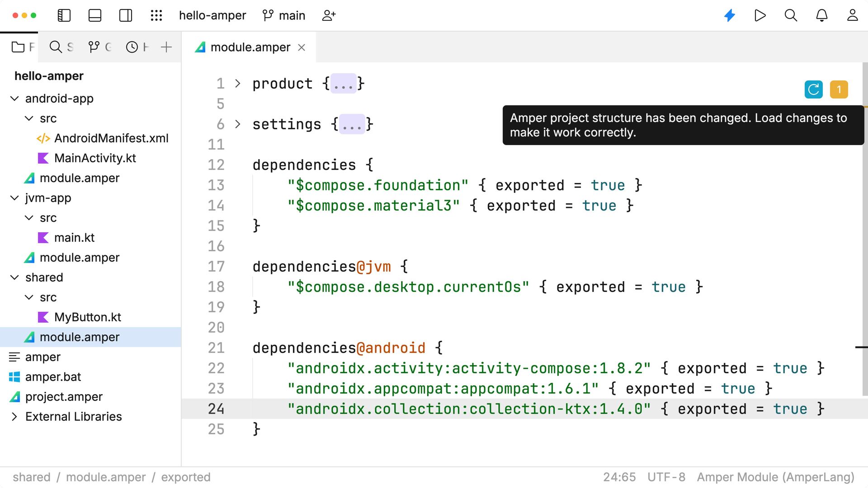The image size is (868, 488).
Task: Click the Kotlin icon of main.kt
Action: point(43,238)
